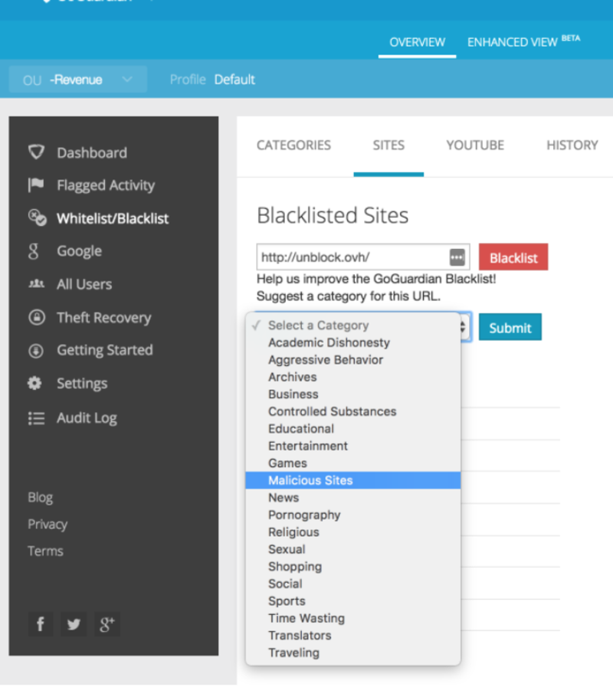Select Sexual category
Screen dimensions: 613x700
353,550
